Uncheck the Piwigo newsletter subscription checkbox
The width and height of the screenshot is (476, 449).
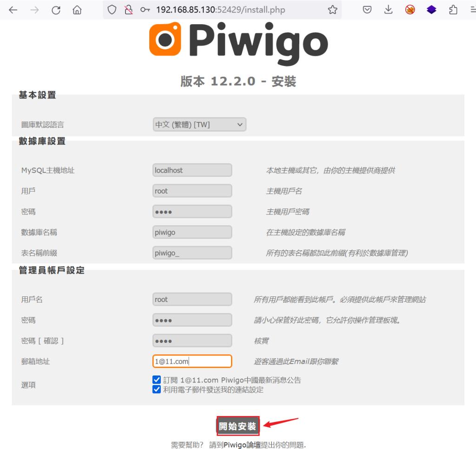point(157,380)
